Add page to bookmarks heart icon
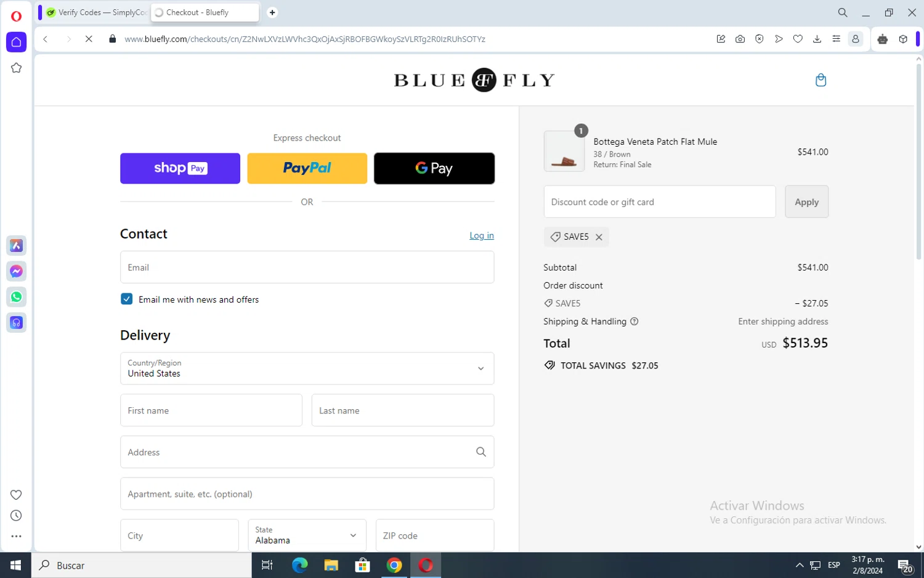This screenshot has height=578, width=924. (798, 39)
